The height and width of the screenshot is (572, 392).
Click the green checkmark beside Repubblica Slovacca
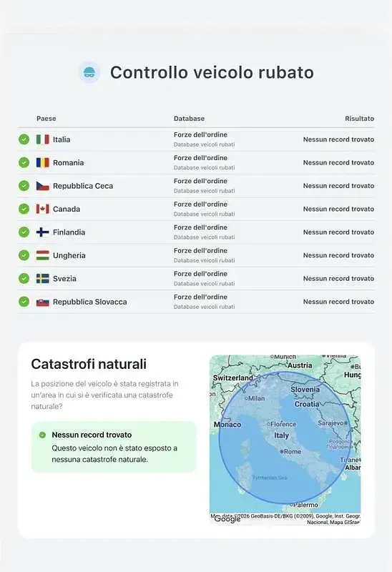coord(24,302)
